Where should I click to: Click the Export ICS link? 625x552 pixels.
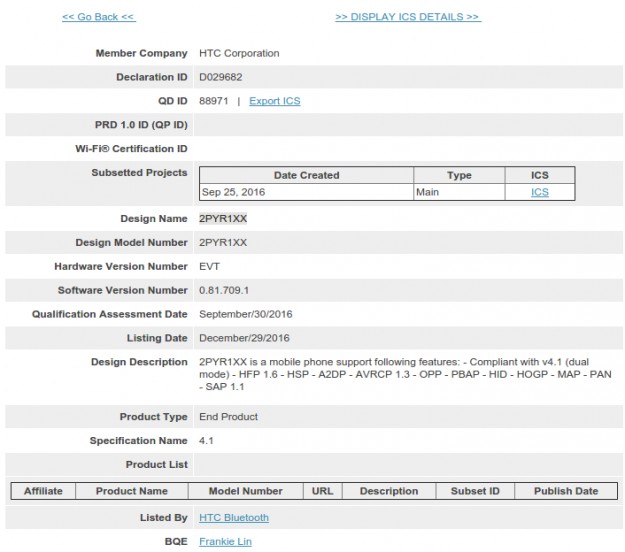(274, 101)
